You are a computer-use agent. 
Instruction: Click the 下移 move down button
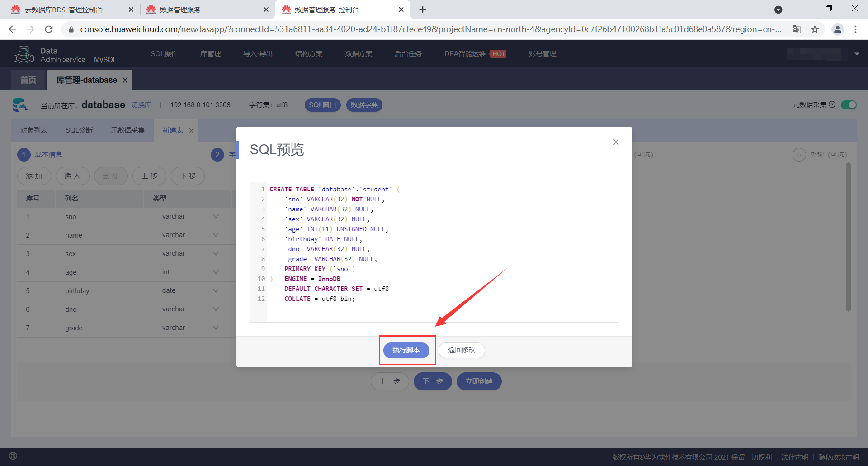[188, 176]
